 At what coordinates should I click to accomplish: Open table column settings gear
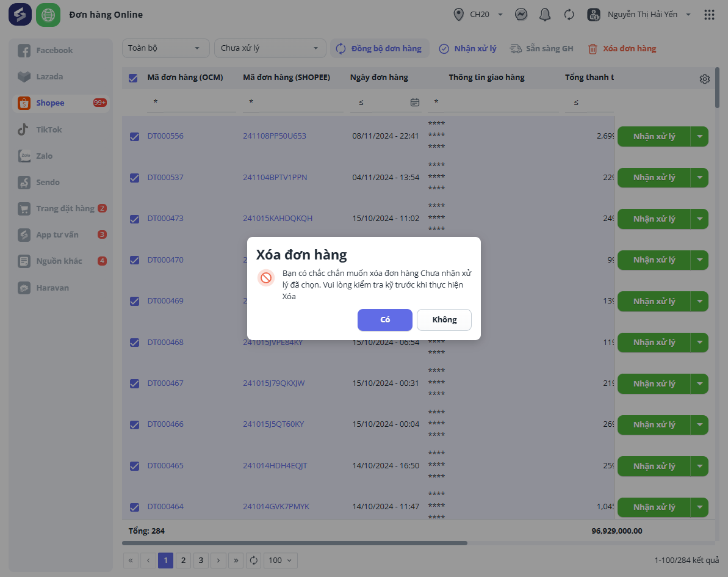tap(704, 79)
